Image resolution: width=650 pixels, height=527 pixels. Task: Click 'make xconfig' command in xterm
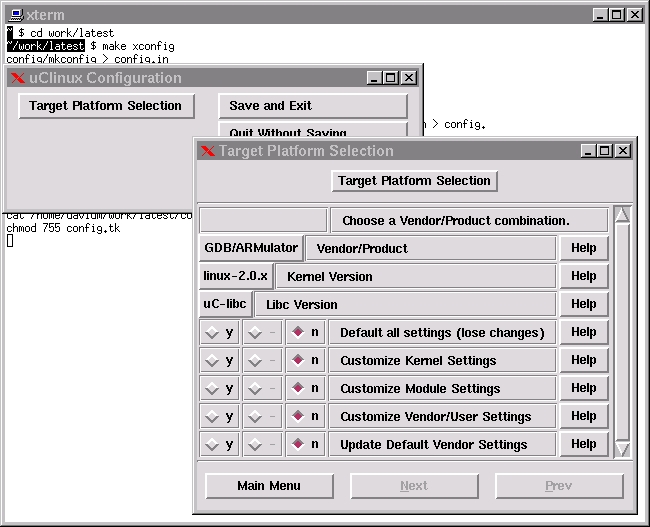(x=138, y=46)
